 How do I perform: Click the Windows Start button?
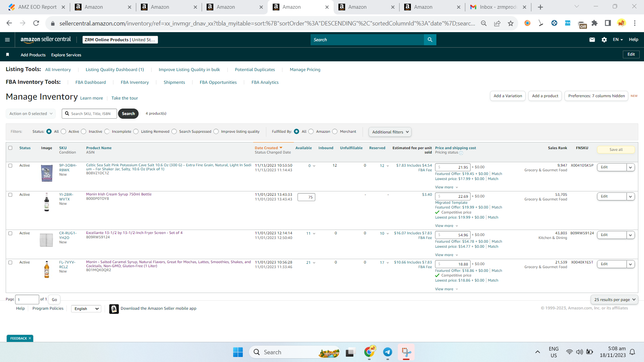pos(238,352)
